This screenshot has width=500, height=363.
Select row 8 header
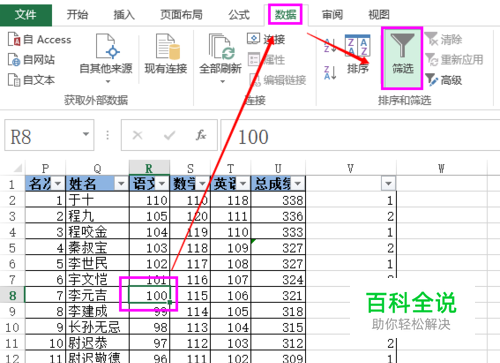(12, 295)
